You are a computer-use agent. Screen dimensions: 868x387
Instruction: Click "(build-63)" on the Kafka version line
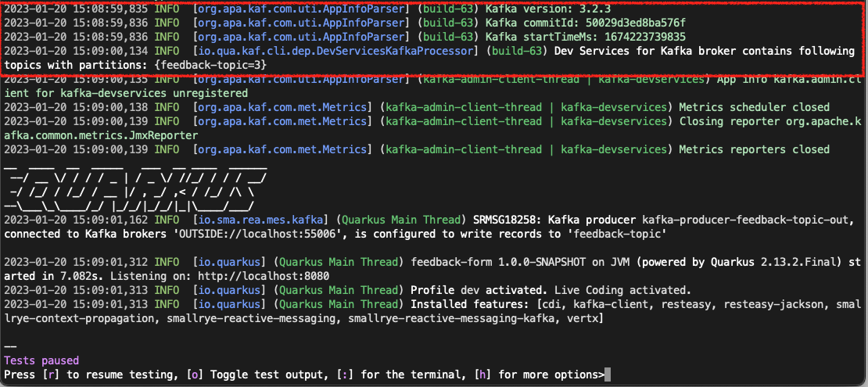pyautogui.click(x=447, y=9)
